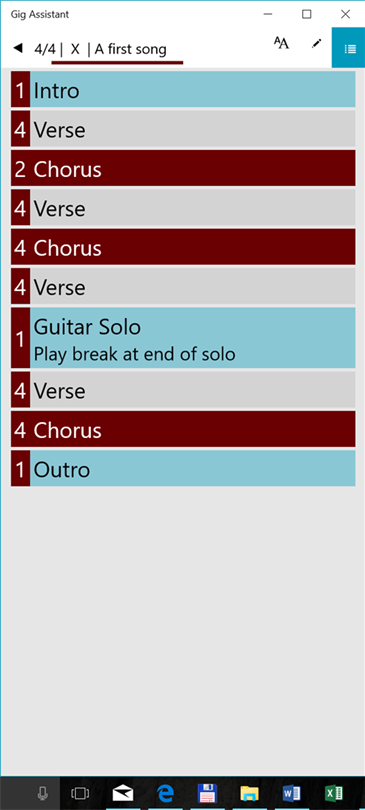Toggle the list view icon
Viewport: 365px width, 810px height.
point(350,49)
